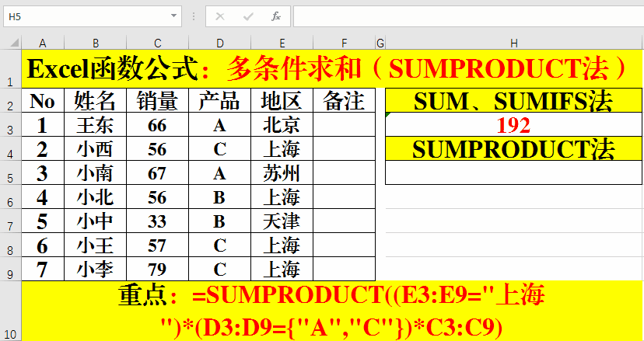Click the sales value 33
The height and width of the screenshot is (341, 644).
coord(158,221)
